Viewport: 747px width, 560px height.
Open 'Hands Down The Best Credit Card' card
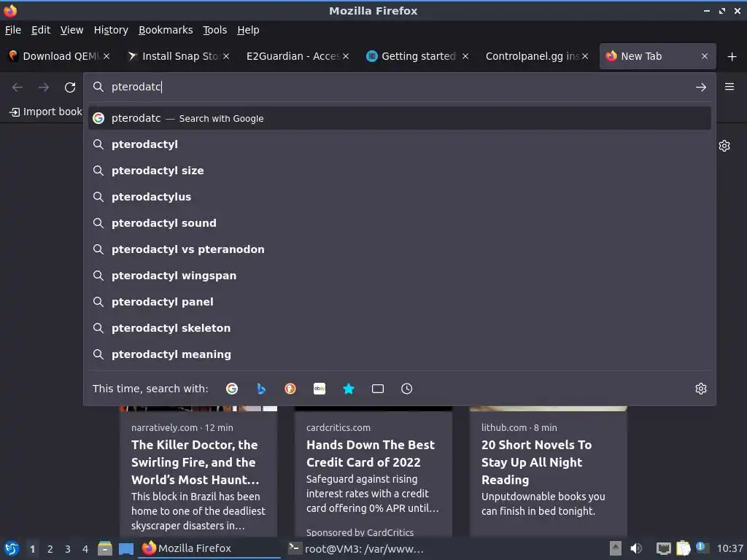pos(373,472)
